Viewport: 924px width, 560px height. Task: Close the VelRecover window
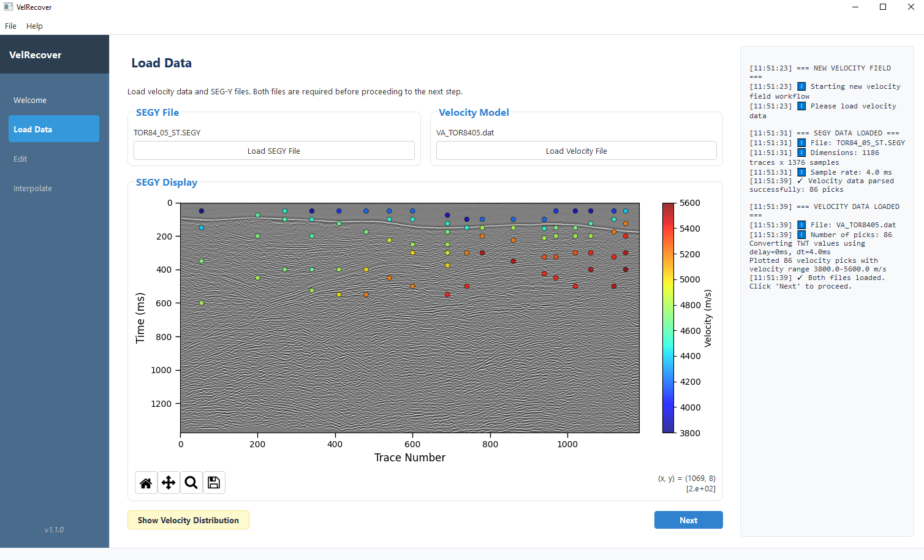click(x=911, y=7)
